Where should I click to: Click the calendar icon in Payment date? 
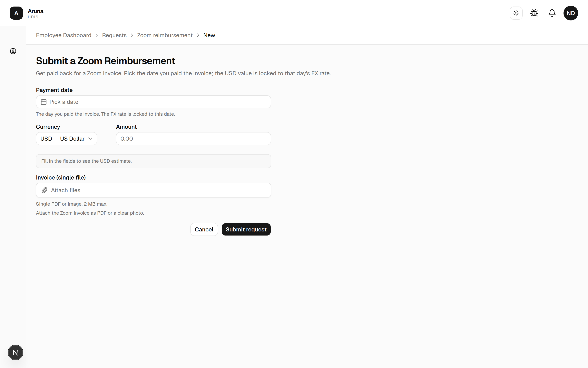point(44,102)
